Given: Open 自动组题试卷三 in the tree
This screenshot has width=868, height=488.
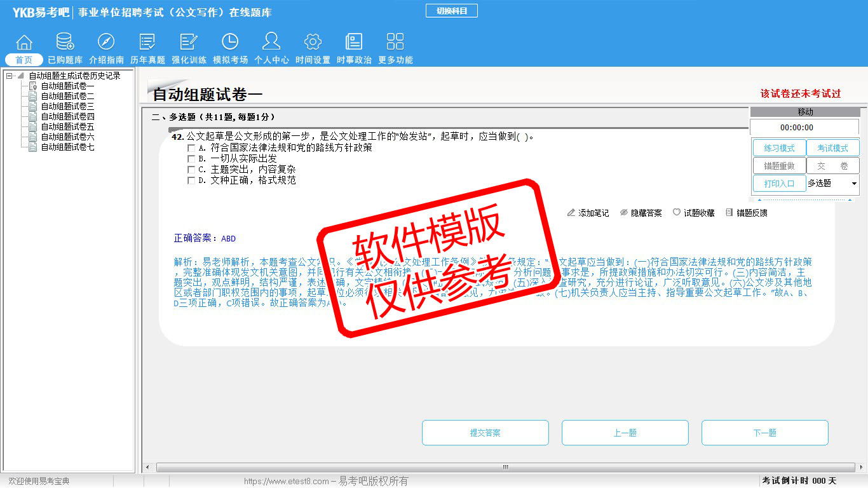Looking at the screenshot, I should coord(67,106).
